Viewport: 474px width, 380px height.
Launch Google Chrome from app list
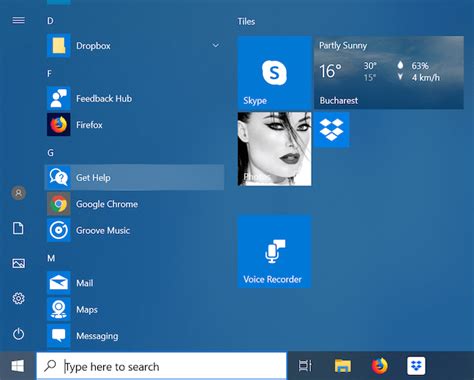click(134, 204)
